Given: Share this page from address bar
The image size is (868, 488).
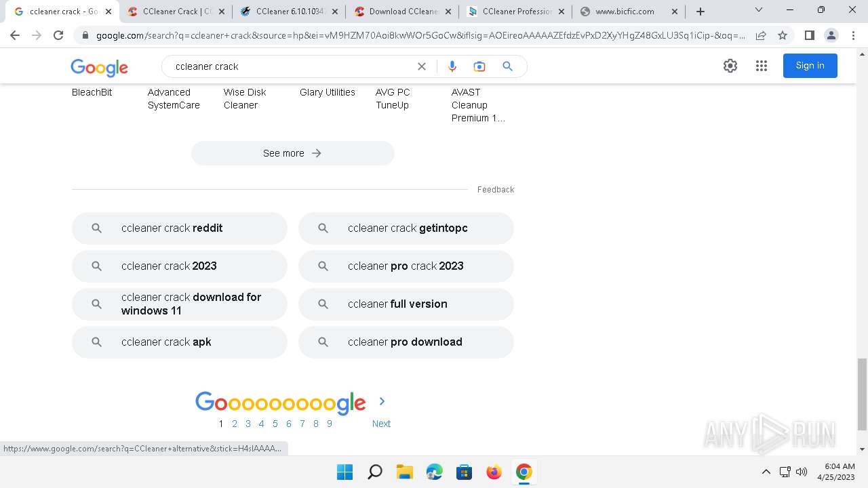Looking at the screenshot, I should (761, 35).
